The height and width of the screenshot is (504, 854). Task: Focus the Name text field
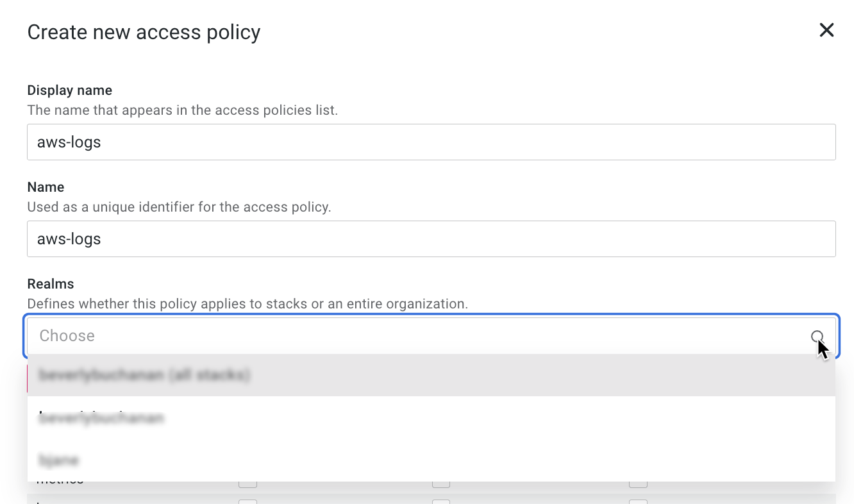pos(431,239)
